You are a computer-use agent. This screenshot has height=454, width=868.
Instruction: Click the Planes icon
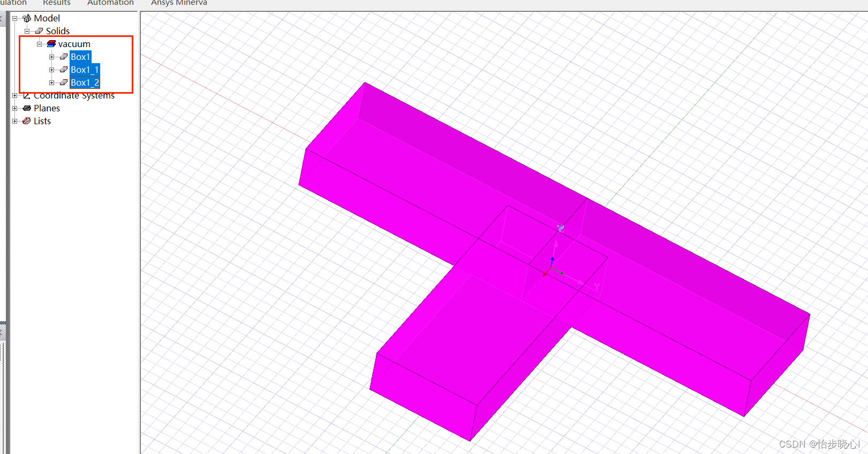27,108
